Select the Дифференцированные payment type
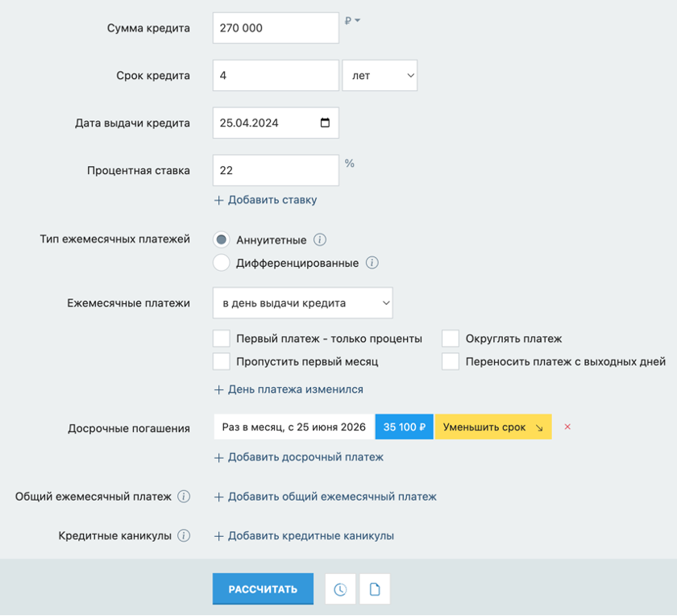The width and height of the screenshot is (677, 616). [x=222, y=263]
